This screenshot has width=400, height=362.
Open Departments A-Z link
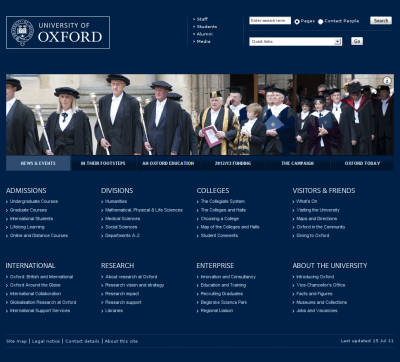[122, 235]
